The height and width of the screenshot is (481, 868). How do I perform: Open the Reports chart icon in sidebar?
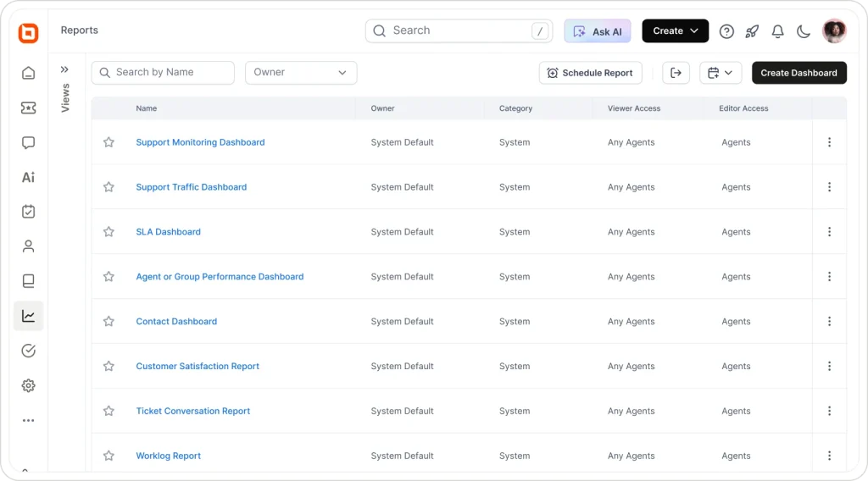pyautogui.click(x=28, y=316)
